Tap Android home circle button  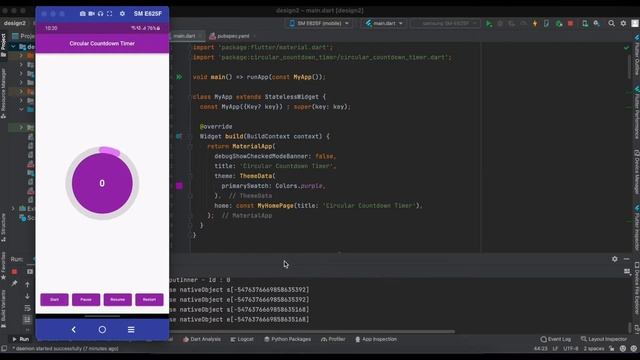[102, 329]
